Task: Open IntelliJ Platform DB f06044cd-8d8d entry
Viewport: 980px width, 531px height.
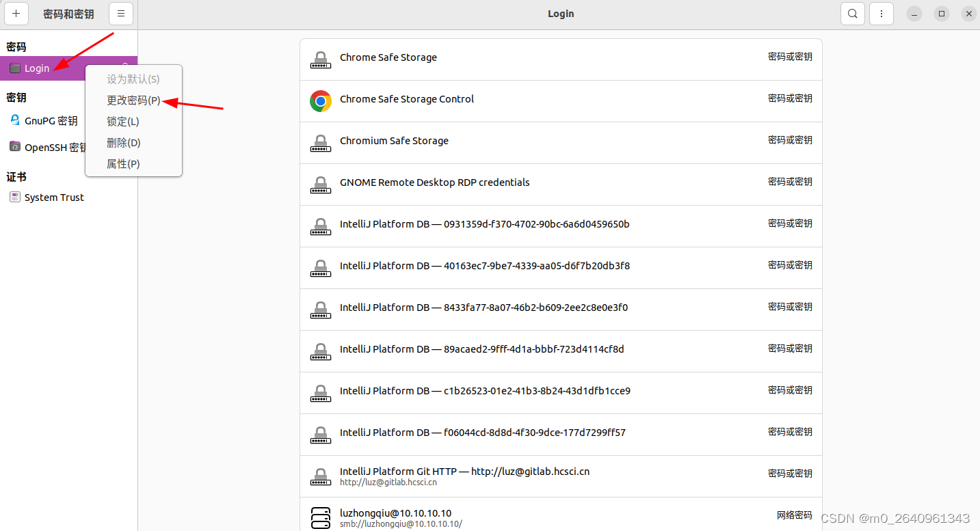Action: (561, 435)
